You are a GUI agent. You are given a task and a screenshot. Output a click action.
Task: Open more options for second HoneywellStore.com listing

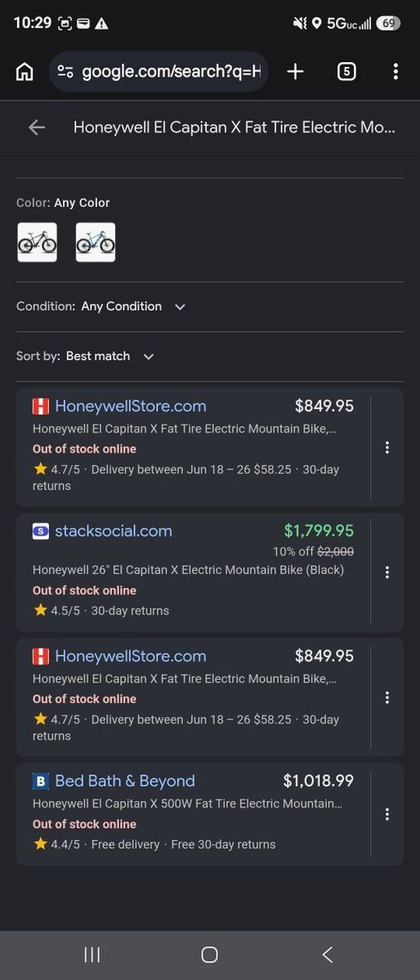click(x=387, y=697)
